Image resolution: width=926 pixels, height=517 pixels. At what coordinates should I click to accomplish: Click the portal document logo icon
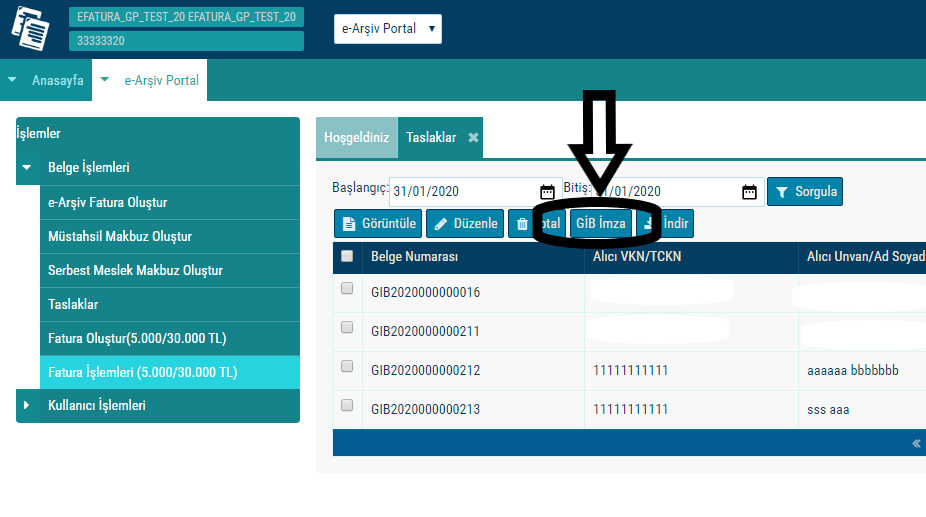pyautogui.click(x=30, y=28)
